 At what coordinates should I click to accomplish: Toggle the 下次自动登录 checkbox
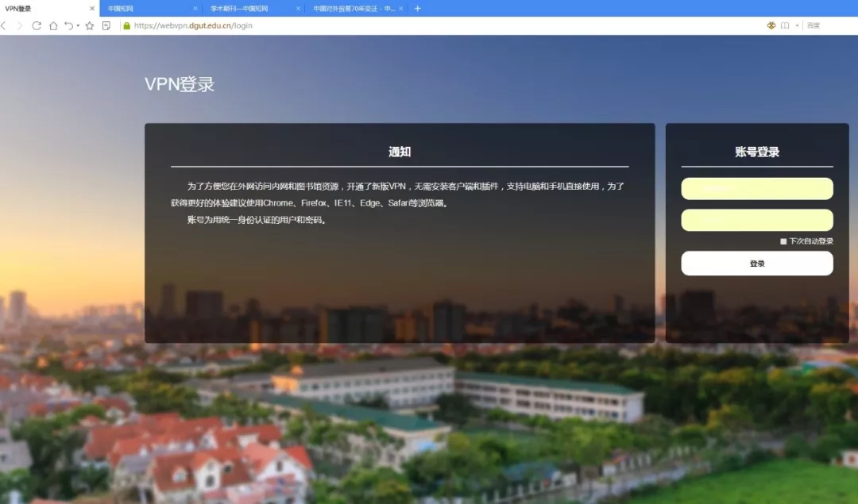783,241
